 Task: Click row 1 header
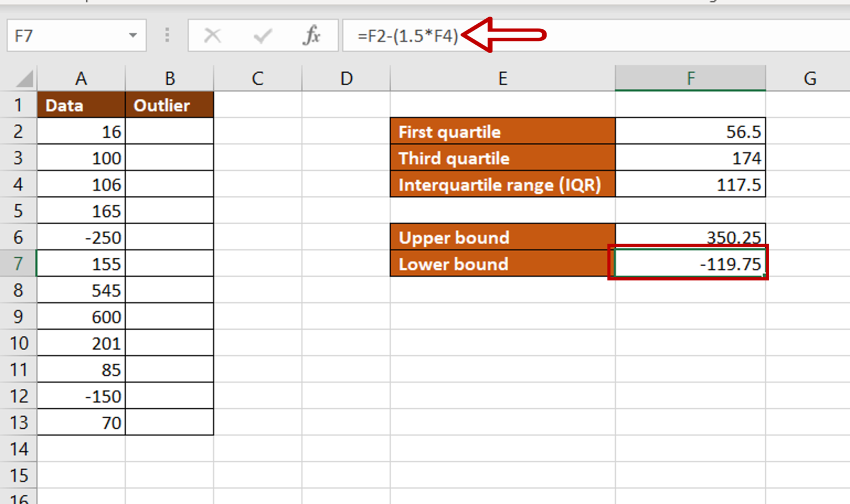(x=18, y=105)
